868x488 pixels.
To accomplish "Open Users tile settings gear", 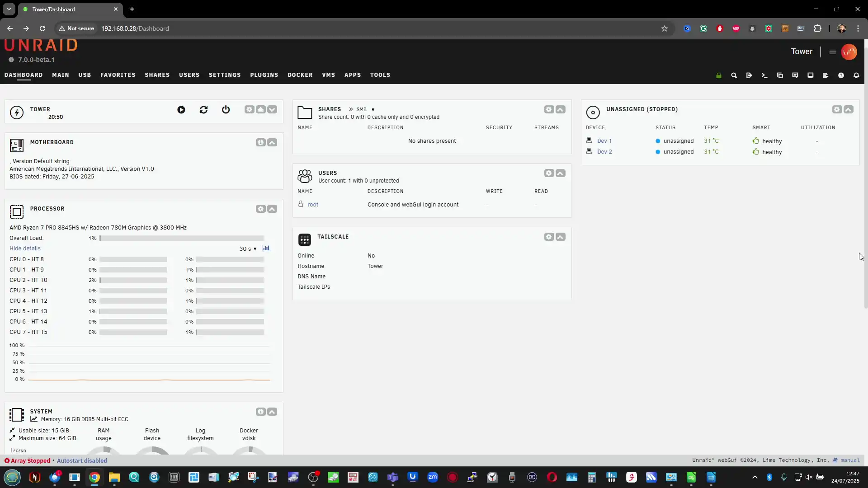I will [x=549, y=173].
